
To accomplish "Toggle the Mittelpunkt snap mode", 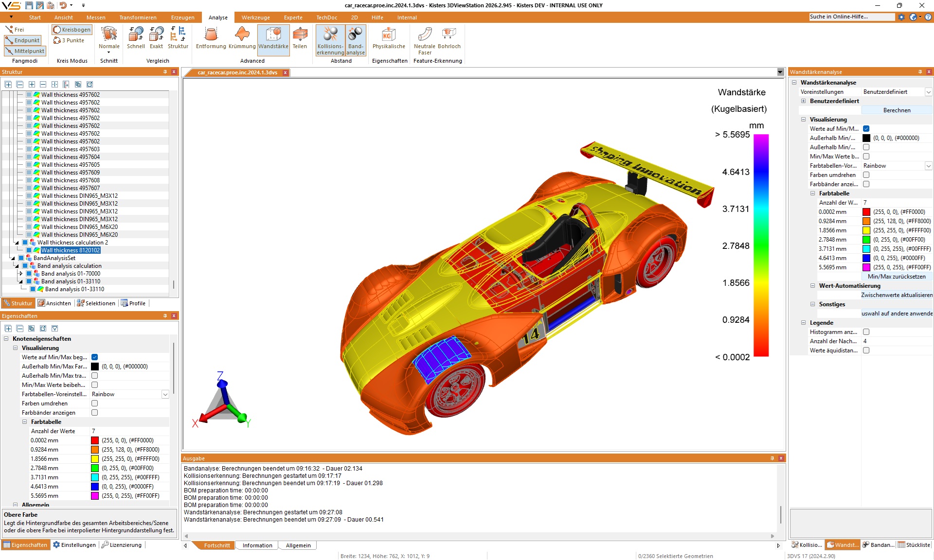I will [25, 51].
